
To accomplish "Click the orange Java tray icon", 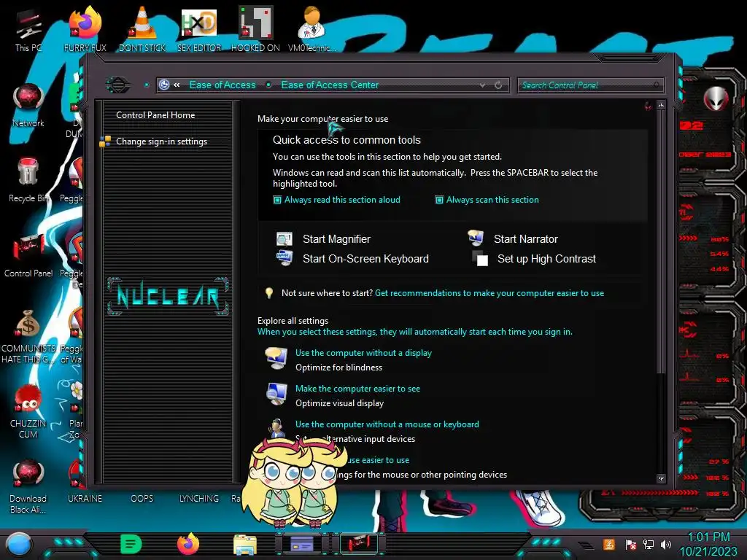I will (609, 544).
